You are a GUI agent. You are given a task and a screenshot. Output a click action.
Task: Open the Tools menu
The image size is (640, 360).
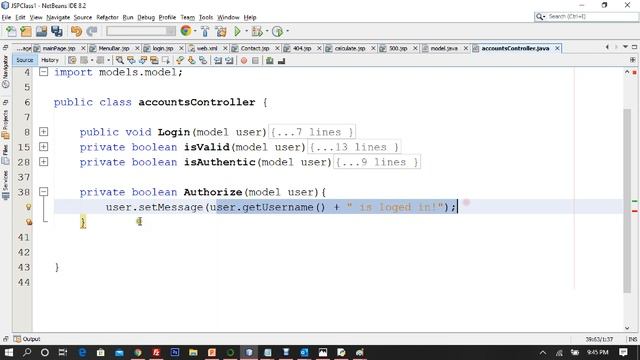coord(206,17)
